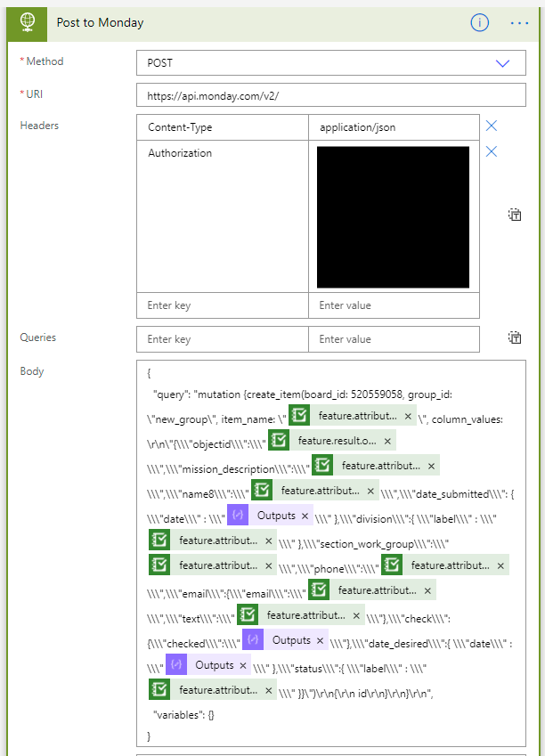Click the Queries Enter value field
This screenshot has width=545, height=756.
[x=394, y=339]
